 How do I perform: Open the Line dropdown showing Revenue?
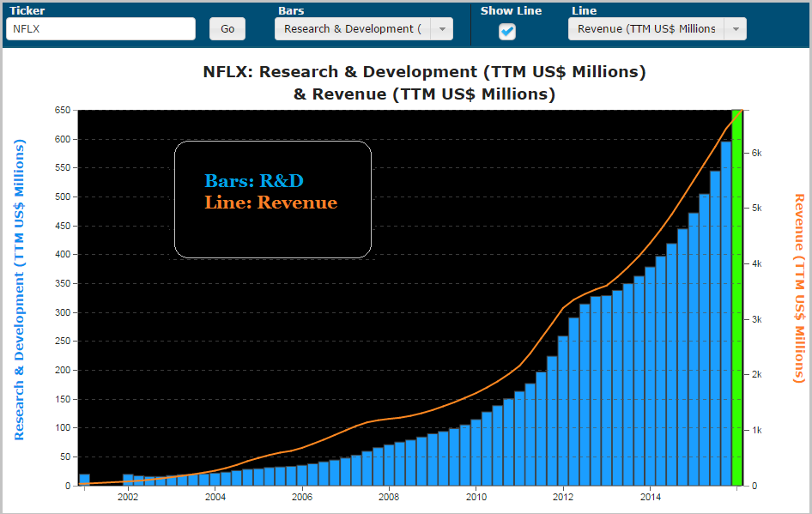[657, 29]
